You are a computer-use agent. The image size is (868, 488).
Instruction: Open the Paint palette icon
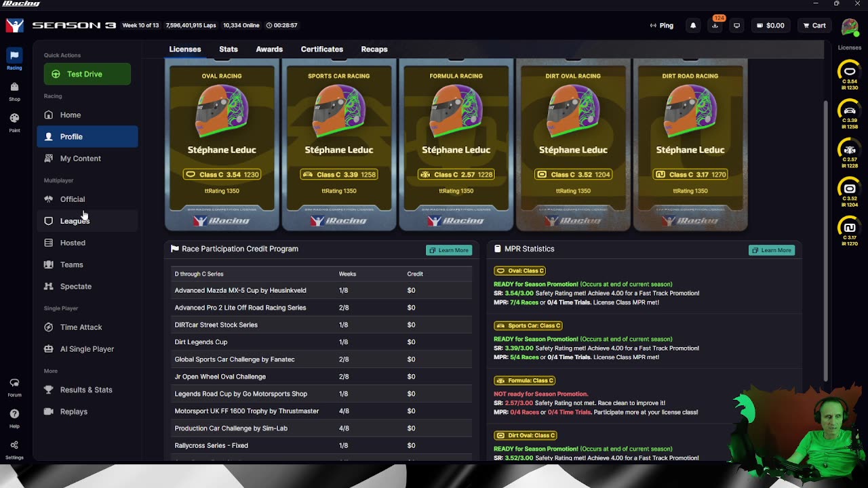click(x=14, y=122)
